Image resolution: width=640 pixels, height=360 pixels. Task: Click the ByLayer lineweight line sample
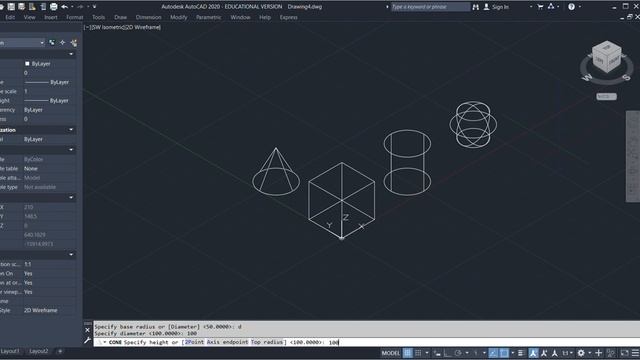pyautogui.click(x=36, y=100)
